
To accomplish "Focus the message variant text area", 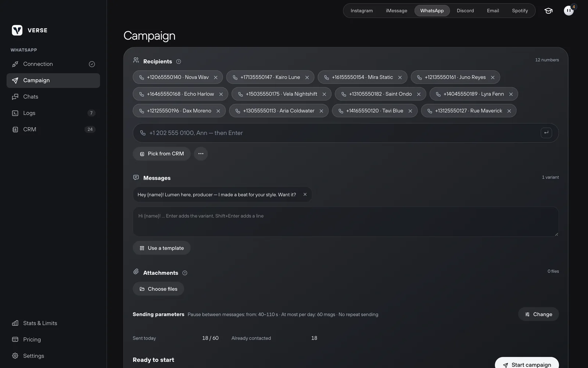I will point(346,222).
